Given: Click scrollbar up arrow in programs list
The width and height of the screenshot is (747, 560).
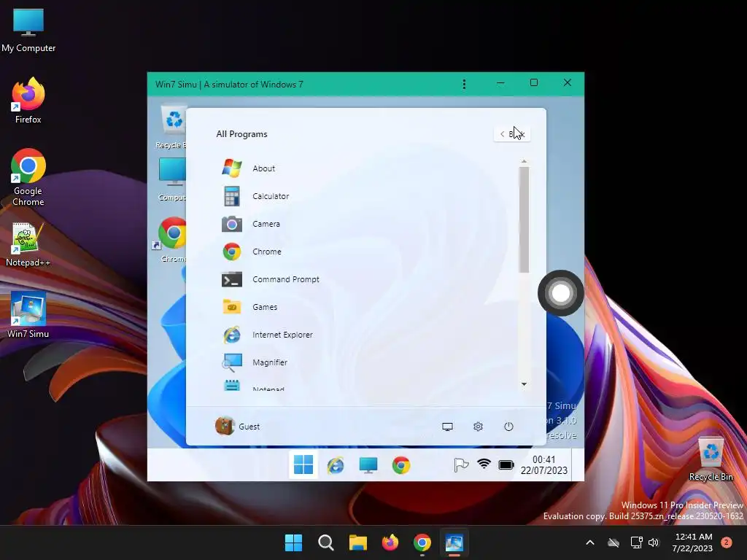Looking at the screenshot, I should (524, 162).
